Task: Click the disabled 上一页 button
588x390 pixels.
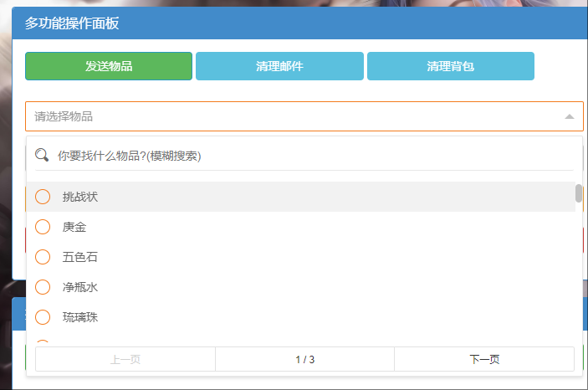Action: (125, 359)
